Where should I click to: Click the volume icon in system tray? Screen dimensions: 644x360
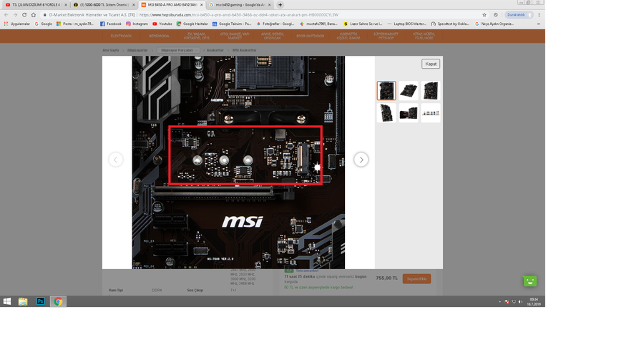click(x=520, y=301)
